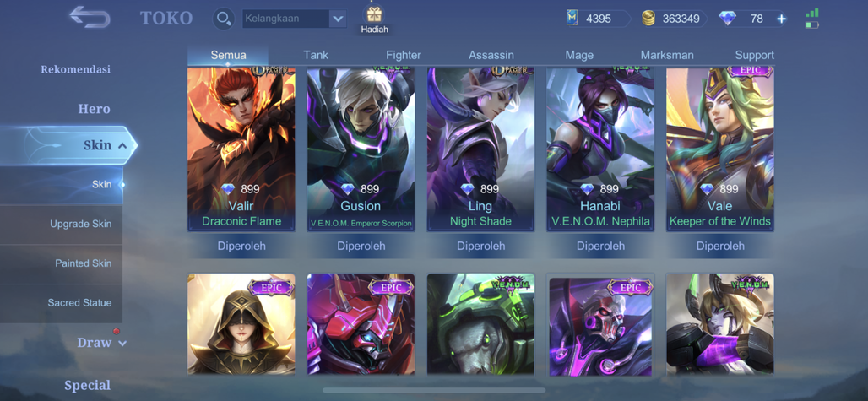This screenshot has width=868, height=401.
Task: Click the horizontal scroll indicator bar
Action: click(x=434, y=390)
